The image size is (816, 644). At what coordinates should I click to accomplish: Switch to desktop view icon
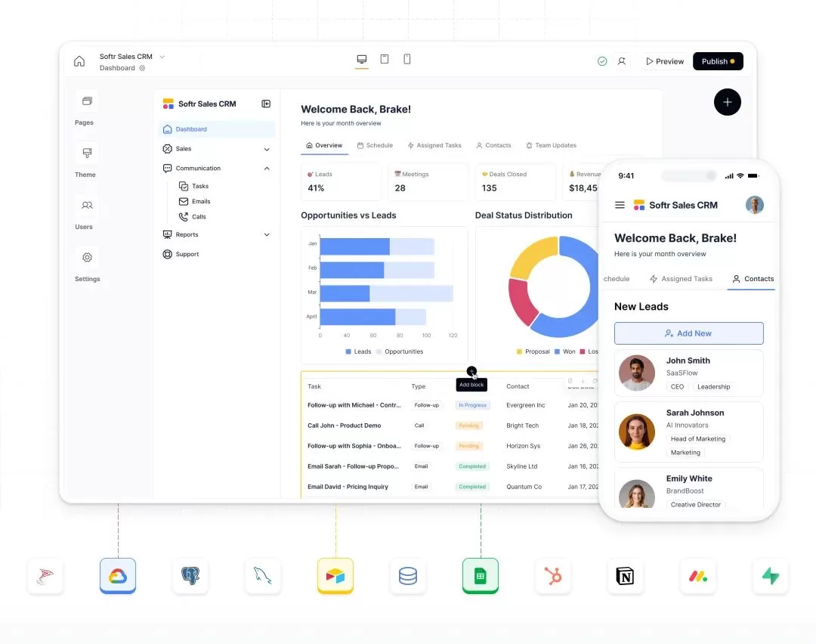pos(362,60)
